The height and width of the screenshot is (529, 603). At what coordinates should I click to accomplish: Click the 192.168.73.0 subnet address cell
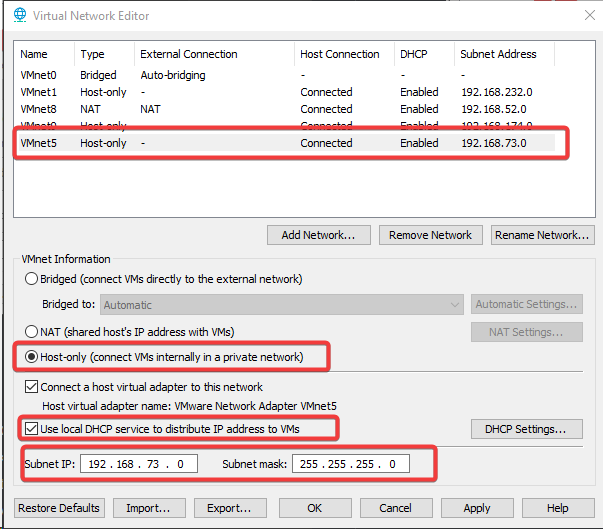coord(494,143)
